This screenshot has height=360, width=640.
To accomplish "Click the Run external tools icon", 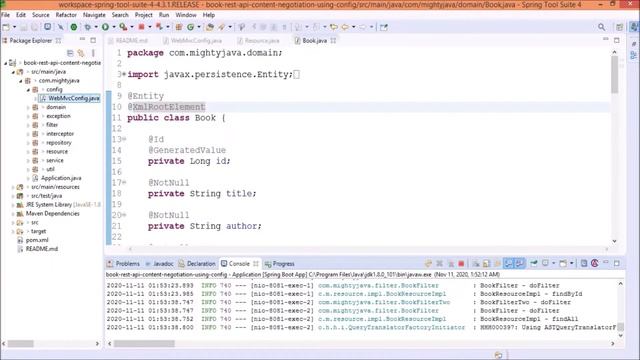I will tap(123, 27).
